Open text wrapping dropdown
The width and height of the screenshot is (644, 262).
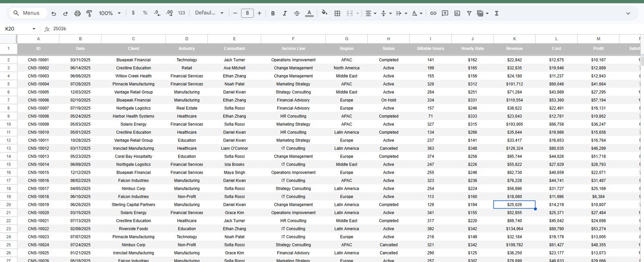[401, 13]
